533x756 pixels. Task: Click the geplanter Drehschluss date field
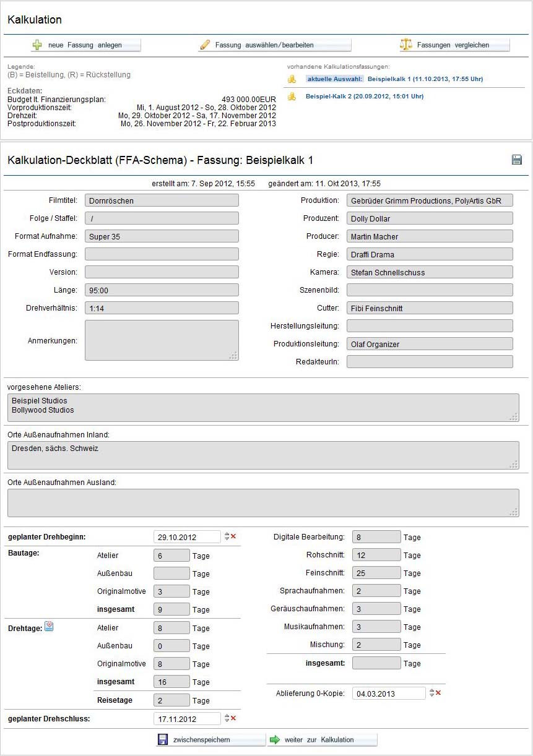[187, 719]
